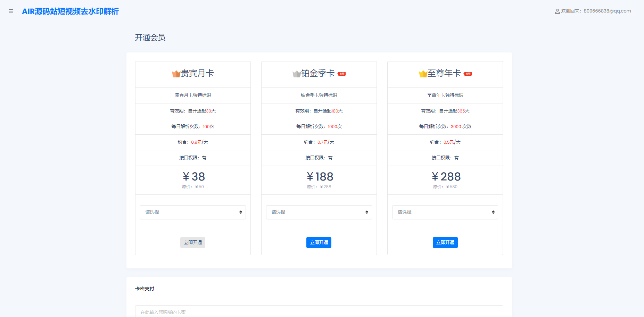Expand the 铂金季卡 请选择 dropdown
Screen dimensions: 644x317
pos(319,212)
